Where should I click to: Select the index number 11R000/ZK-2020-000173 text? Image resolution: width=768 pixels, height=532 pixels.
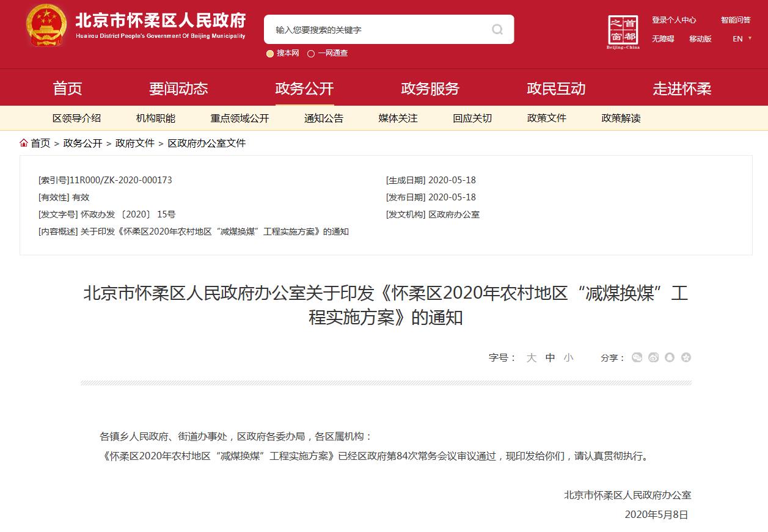[x=105, y=180]
